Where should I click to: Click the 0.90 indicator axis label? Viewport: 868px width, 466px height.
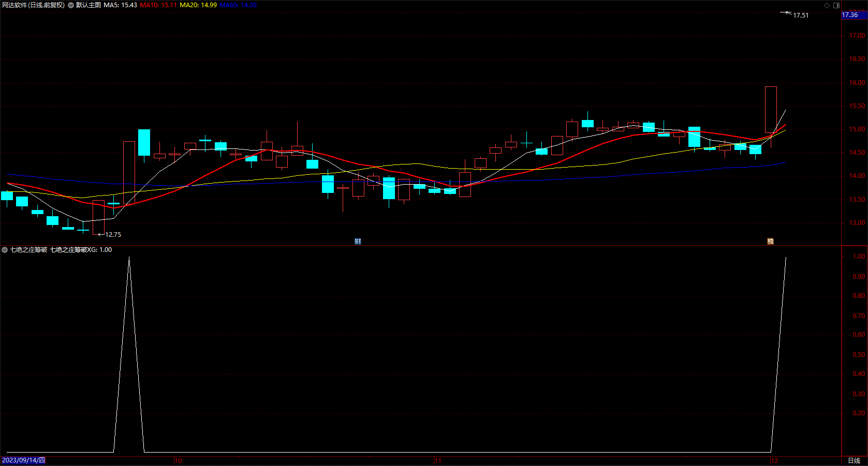point(859,277)
